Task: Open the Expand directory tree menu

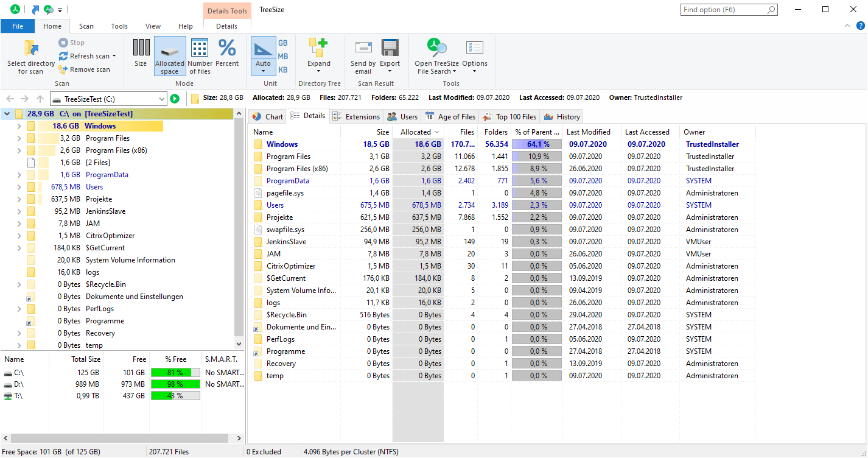Action: tap(318, 55)
